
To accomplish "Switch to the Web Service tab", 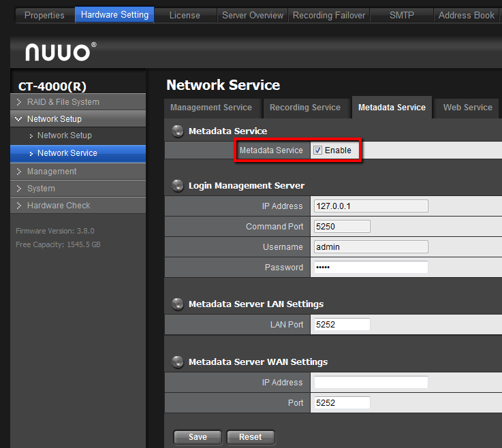I will 467,108.
